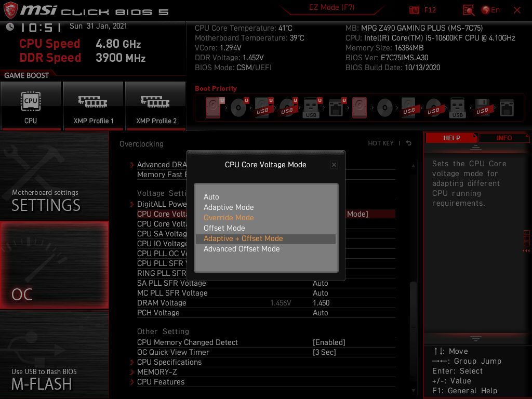Screen dimensions: 532x399
Task: Choose Advanced Offset Mode option
Action: click(265, 249)
